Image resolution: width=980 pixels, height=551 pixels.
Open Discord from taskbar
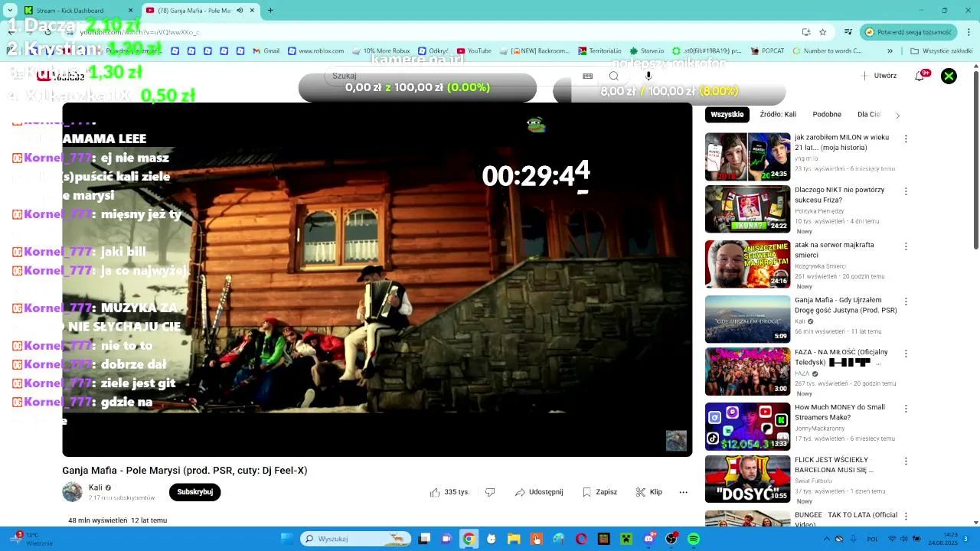pos(649,539)
